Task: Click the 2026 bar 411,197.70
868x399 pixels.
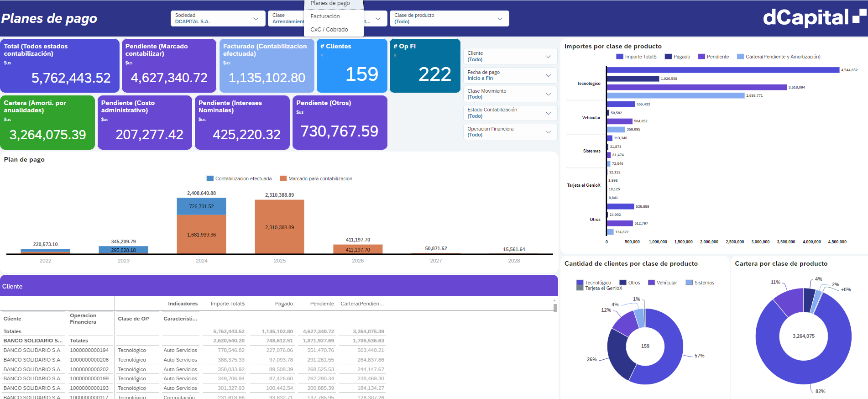Action: coord(358,249)
